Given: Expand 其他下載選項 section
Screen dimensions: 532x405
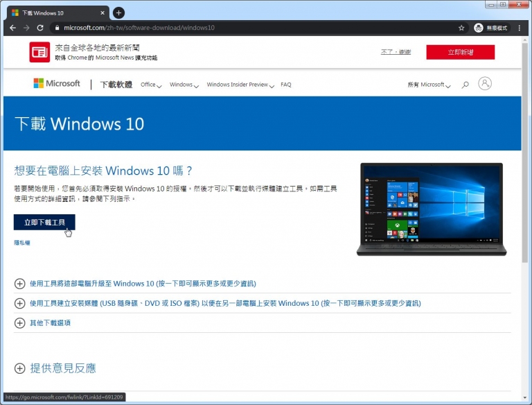Looking at the screenshot, I should pyautogui.click(x=42, y=322).
